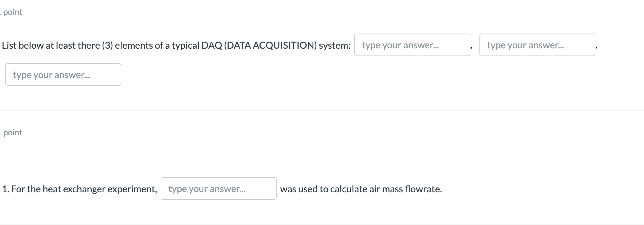Select the third DAQ answer field on second row
Screen dimensions: 644x225
pos(63,75)
